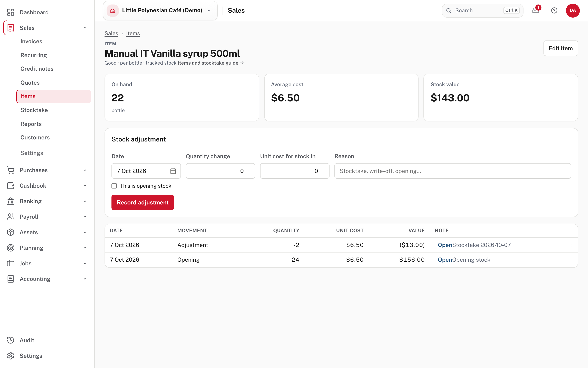The height and width of the screenshot is (368, 588).
Task: Click the Planning target icon
Action: click(x=10, y=248)
